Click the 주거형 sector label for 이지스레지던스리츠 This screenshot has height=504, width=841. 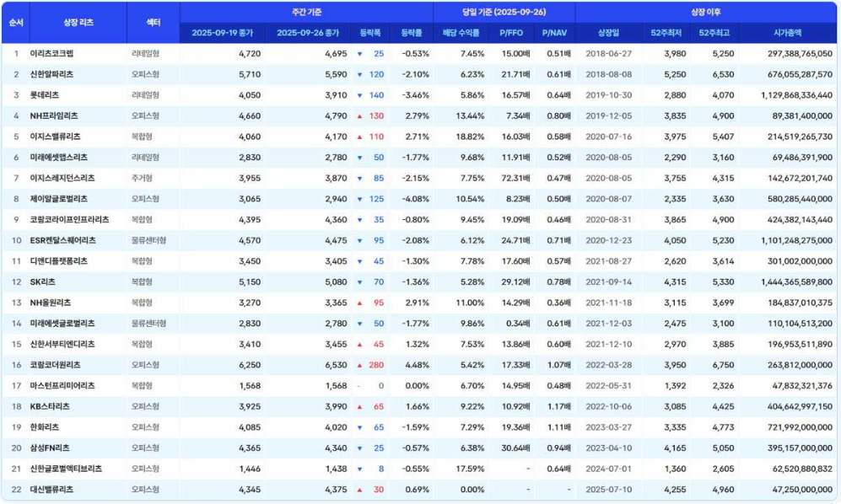[144, 178]
